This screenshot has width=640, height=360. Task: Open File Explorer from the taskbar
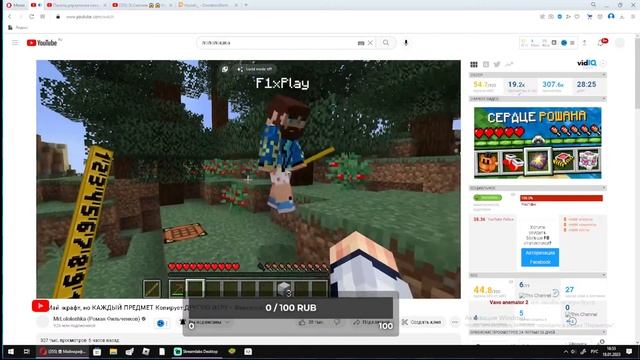coord(113,351)
